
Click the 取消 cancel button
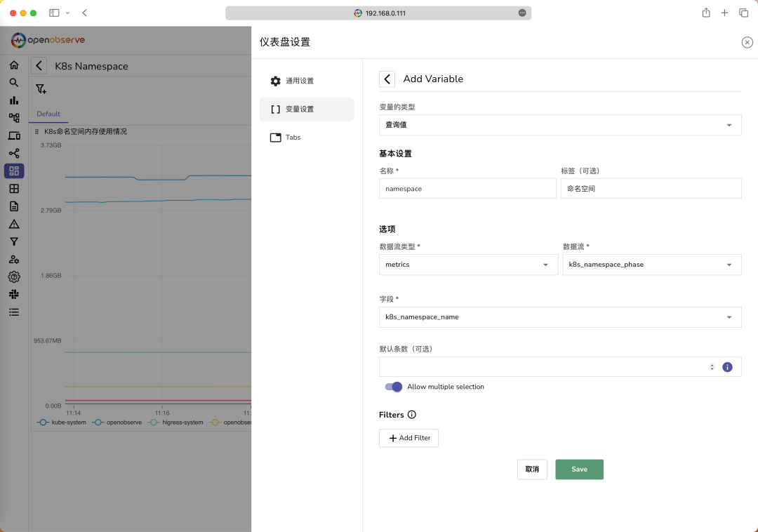tap(532, 469)
